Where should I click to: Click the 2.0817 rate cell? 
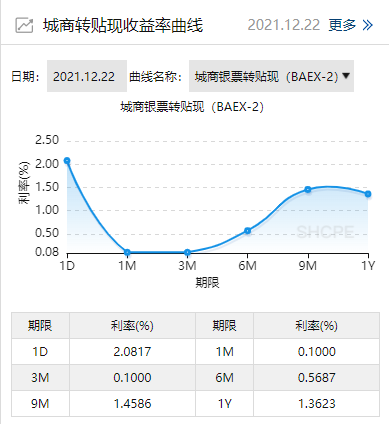[132, 352]
